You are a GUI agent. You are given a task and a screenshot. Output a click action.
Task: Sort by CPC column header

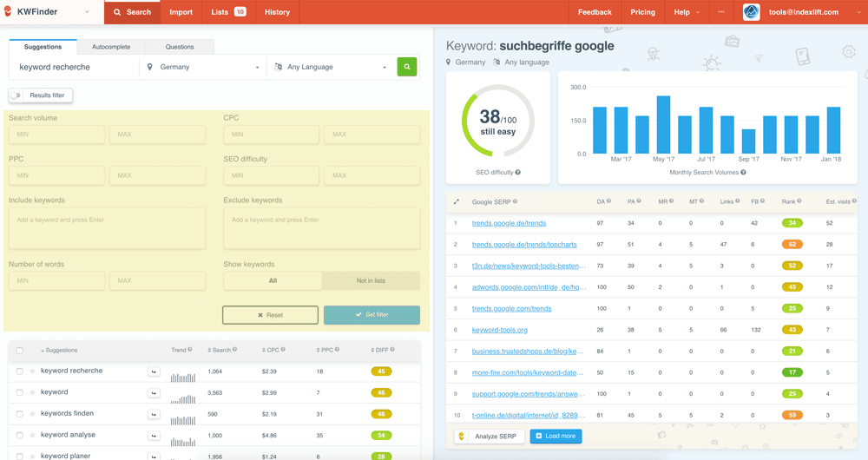click(x=273, y=350)
